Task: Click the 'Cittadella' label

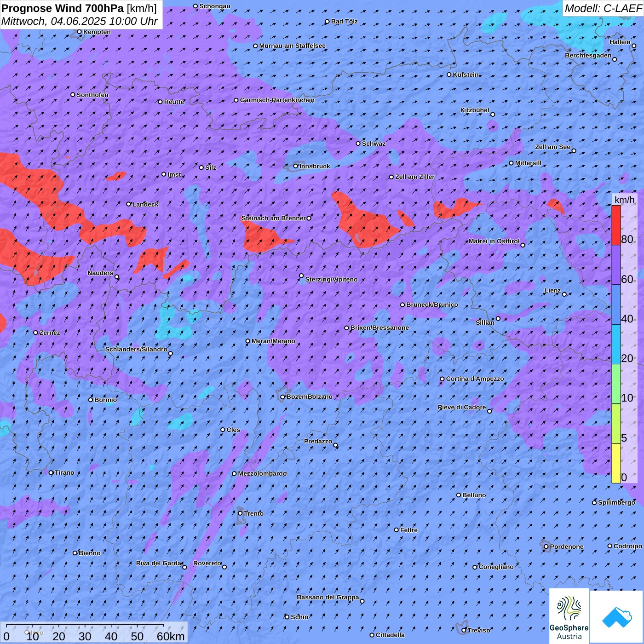Action: click(x=391, y=635)
